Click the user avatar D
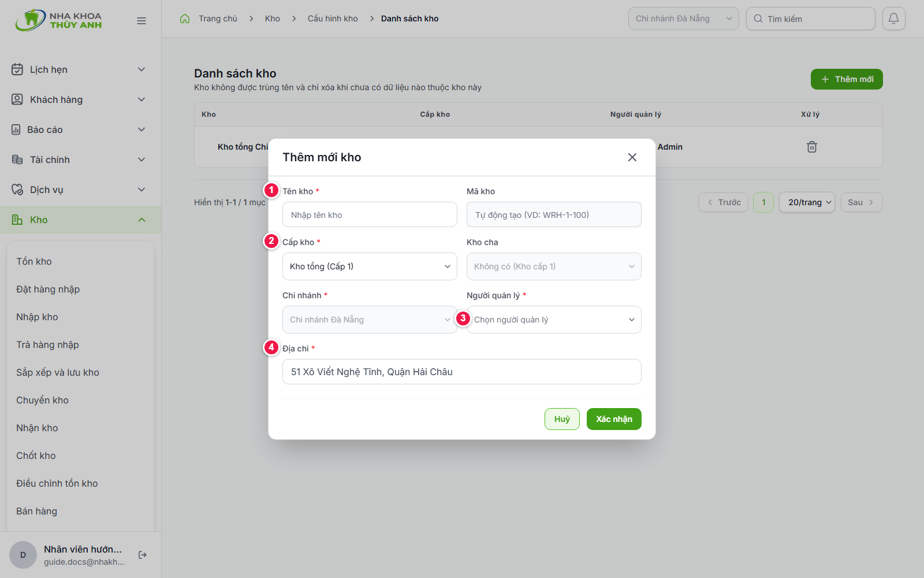The image size is (924, 578). [23, 555]
